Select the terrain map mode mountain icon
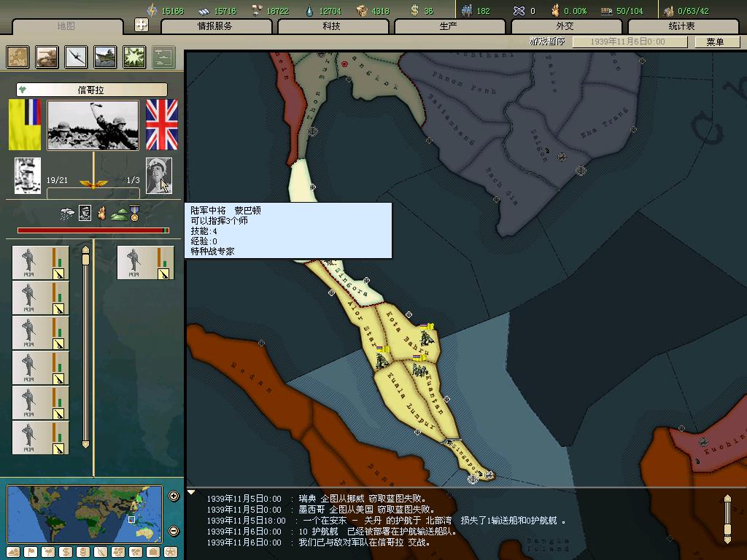Viewport: 747px width, 560px height. 13,552
